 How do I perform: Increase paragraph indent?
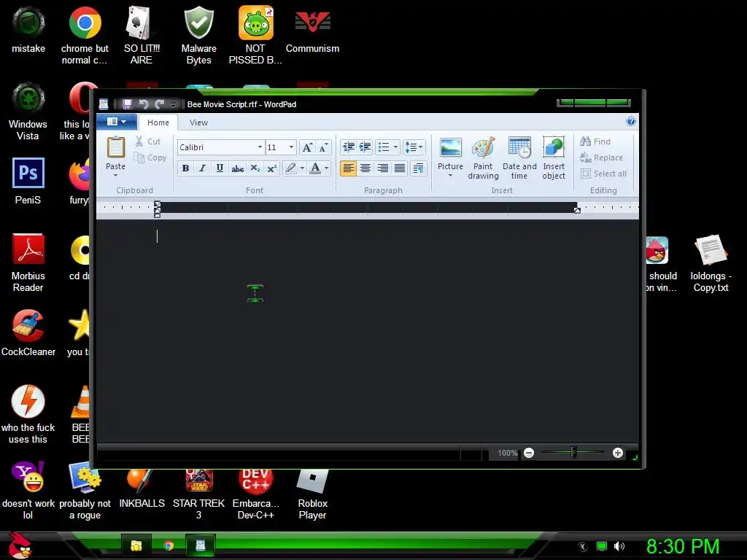pos(365,147)
